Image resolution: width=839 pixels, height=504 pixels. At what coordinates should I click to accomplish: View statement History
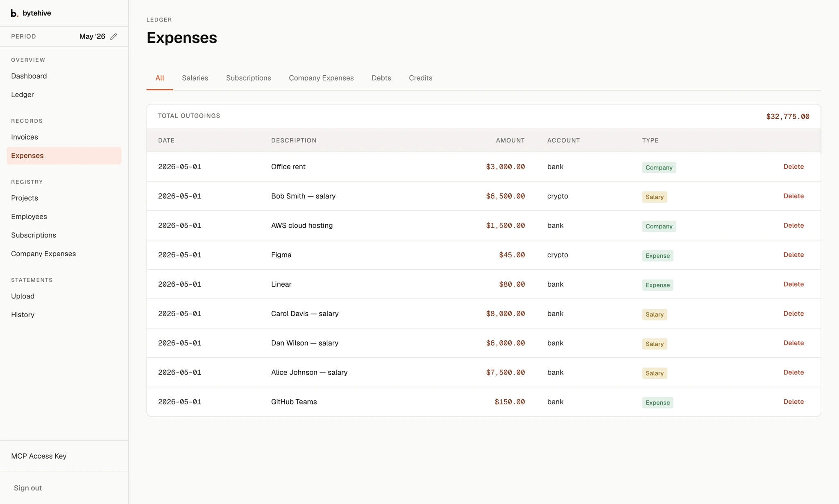23,315
